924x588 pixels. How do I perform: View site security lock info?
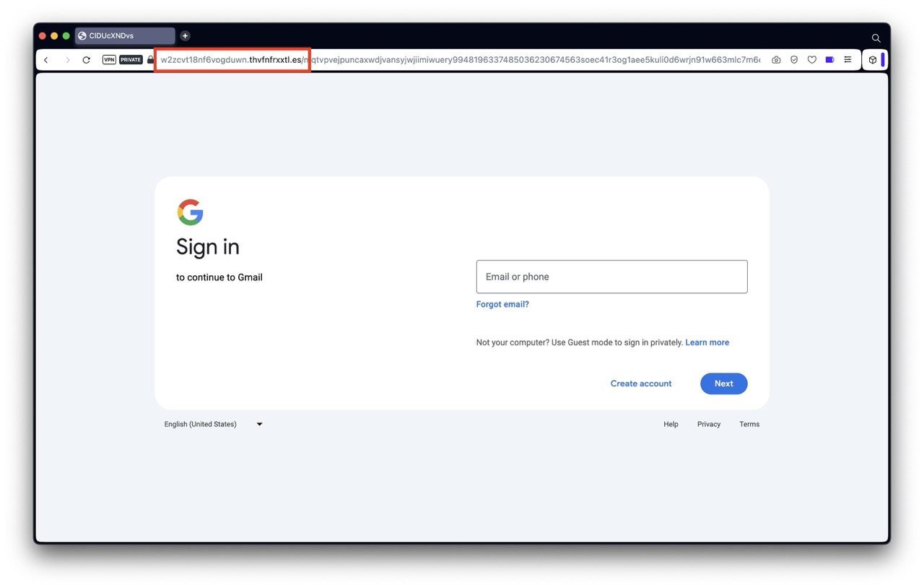pos(150,60)
